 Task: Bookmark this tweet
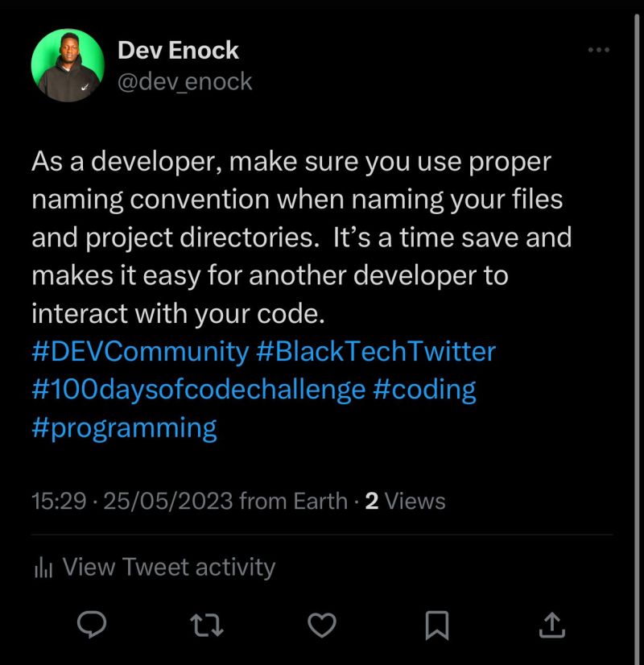click(436, 624)
